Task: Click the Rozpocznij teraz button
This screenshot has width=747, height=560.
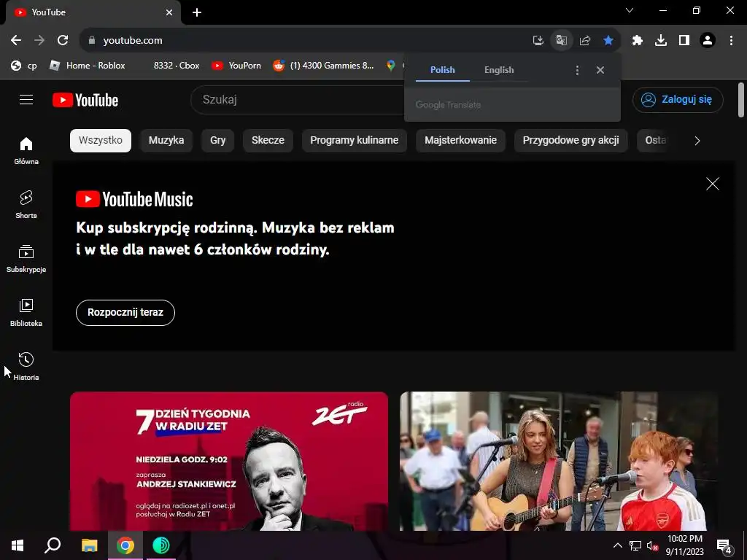Action: coord(125,313)
